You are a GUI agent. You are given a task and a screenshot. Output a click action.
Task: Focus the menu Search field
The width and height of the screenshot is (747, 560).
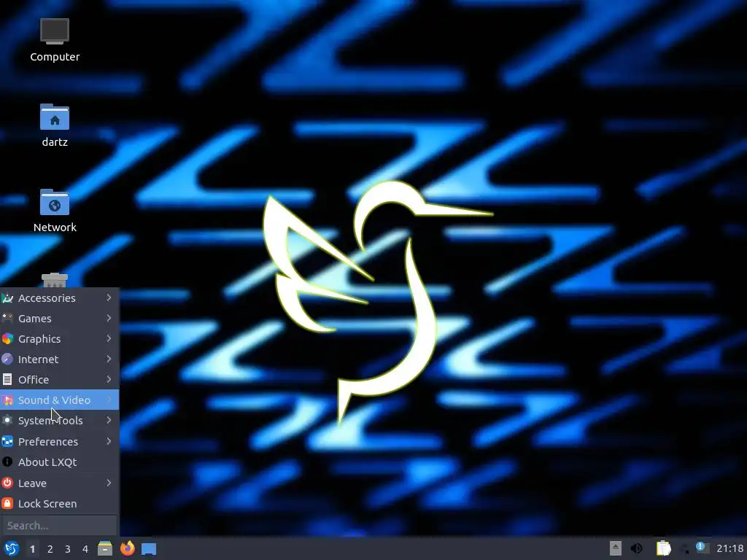point(60,525)
